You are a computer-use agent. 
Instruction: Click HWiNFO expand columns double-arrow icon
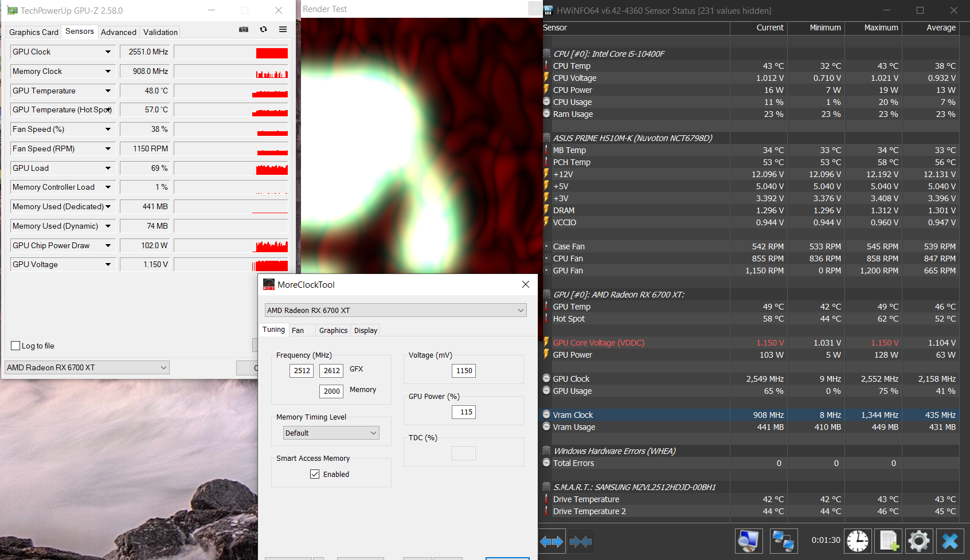pos(552,541)
